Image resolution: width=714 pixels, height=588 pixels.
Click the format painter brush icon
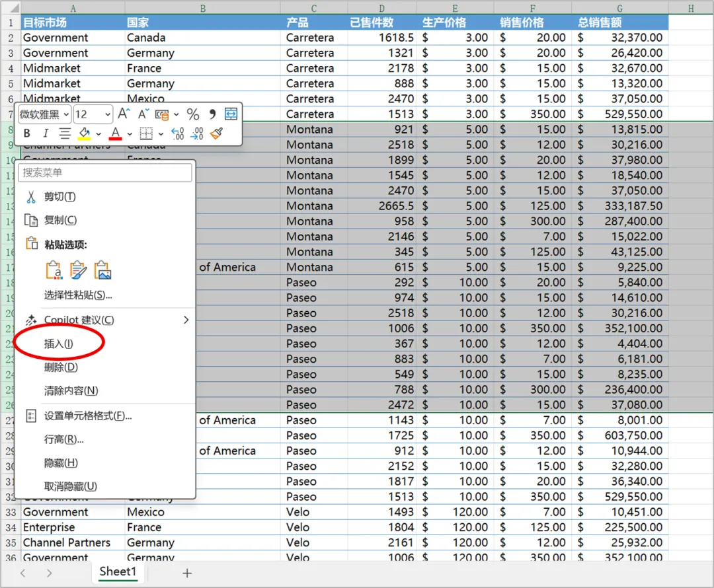216,133
